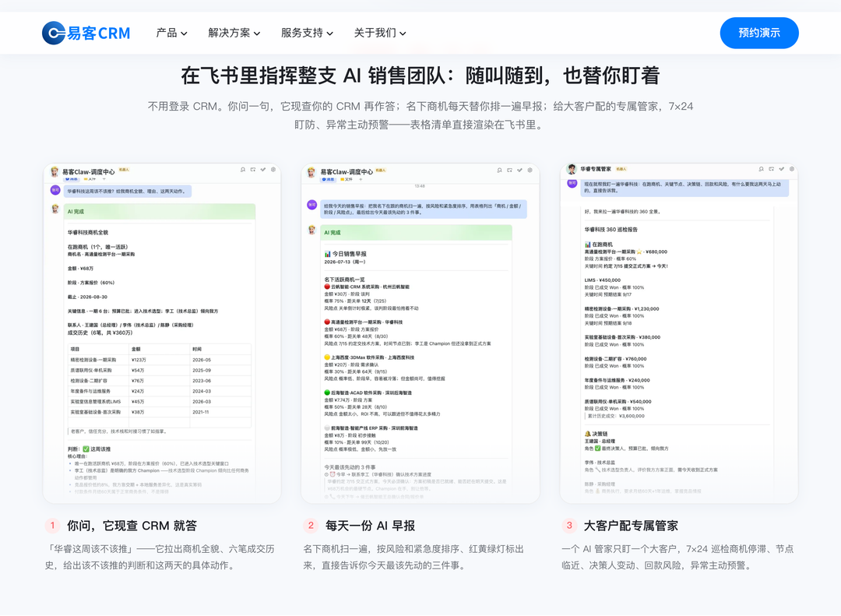Screen dimensions: 841x616
Task: Click the heading 大客户配专属管家
Action: 631,526
